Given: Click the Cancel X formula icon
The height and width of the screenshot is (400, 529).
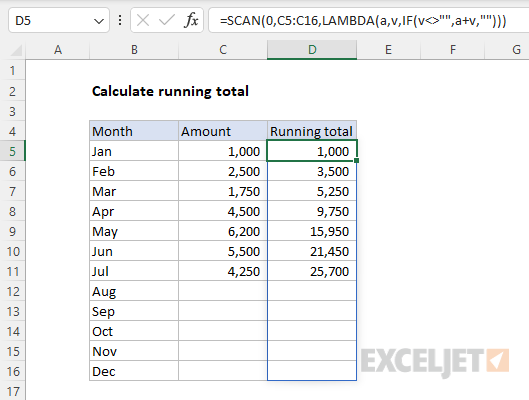Looking at the screenshot, I should coord(143,21).
